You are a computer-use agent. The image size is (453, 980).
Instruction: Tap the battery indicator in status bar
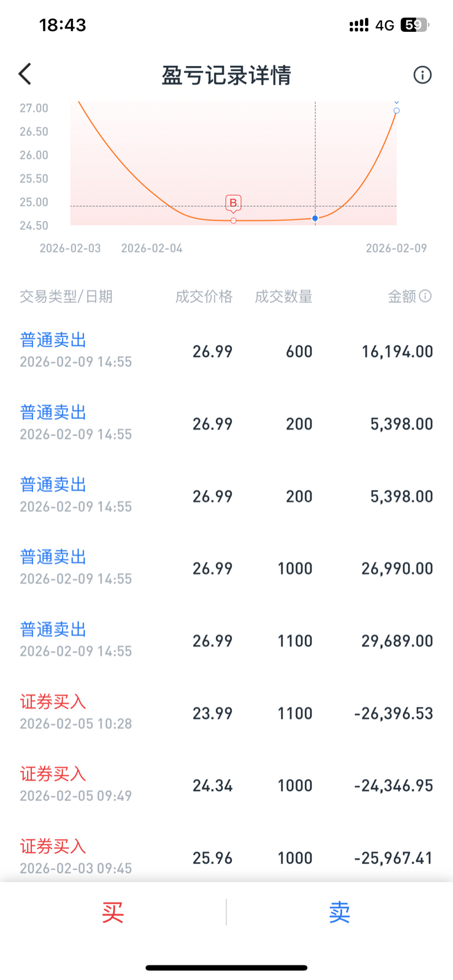click(x=415, y=25)
